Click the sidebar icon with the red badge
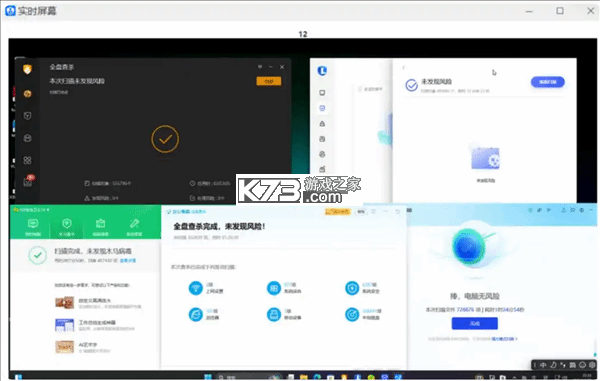The width and height of the screenshot is (600, 381). click(x=28, y=181)
